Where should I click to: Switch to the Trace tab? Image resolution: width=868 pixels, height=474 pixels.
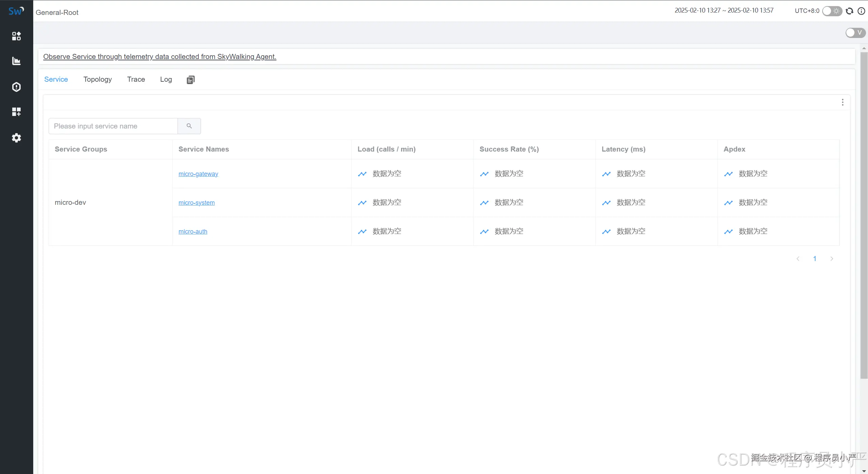click(x=136, y=79)
